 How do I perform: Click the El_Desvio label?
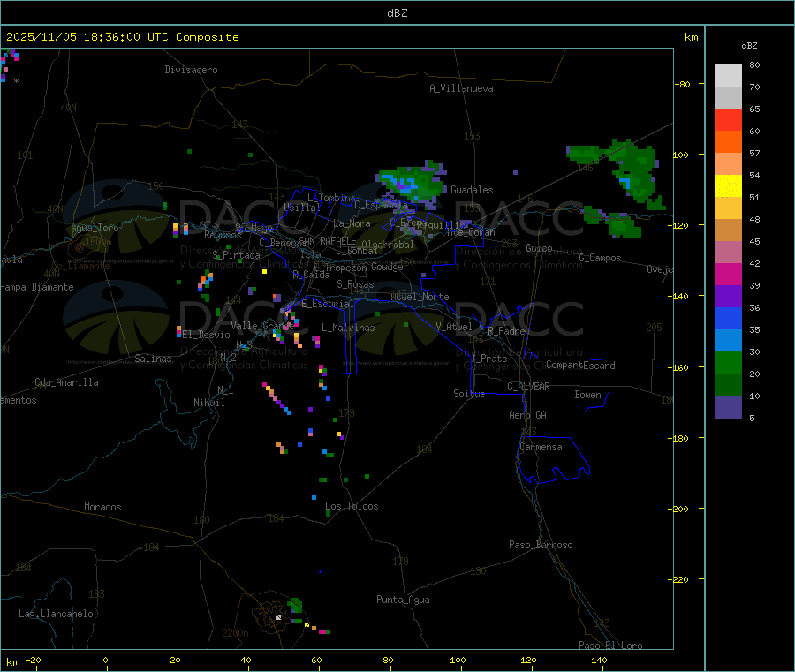207,335
